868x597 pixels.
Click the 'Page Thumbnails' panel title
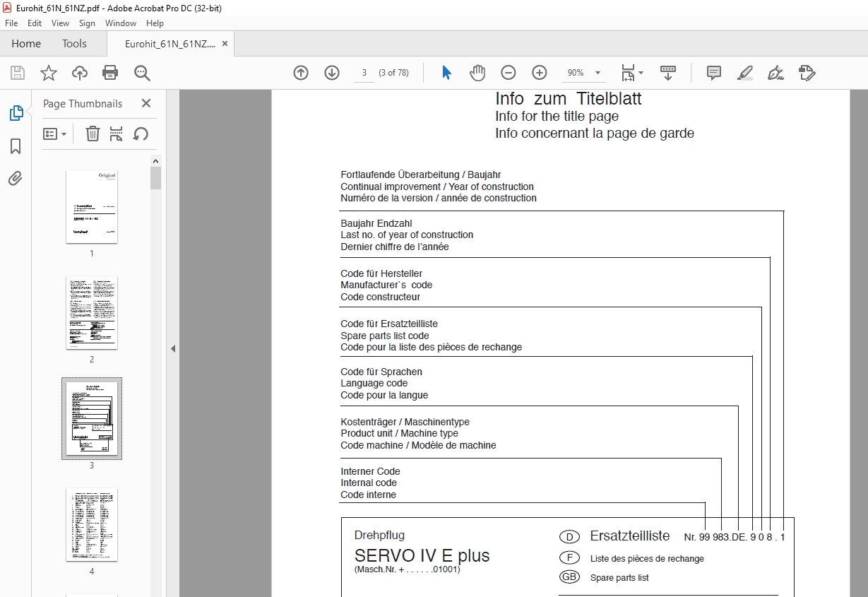[x=83, y=104]
